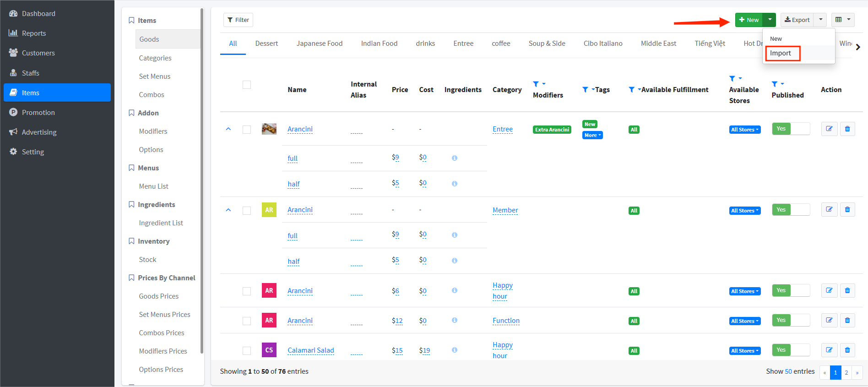Open All Stores dropdown for Calamari Salad

(x=745, y=351)
